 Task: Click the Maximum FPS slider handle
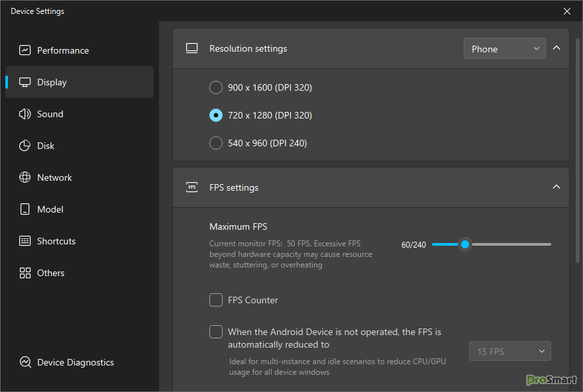(465, 244)
